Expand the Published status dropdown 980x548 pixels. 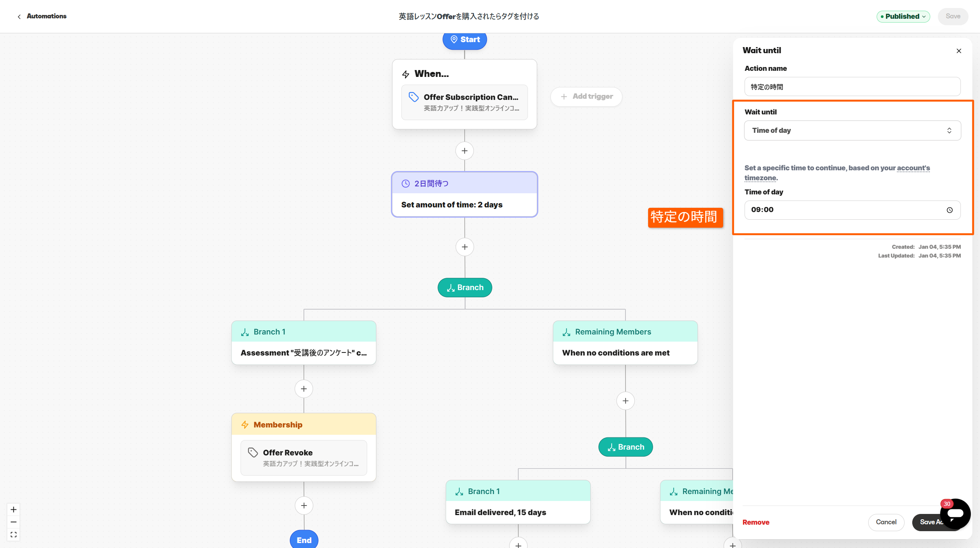click(903, 16)
